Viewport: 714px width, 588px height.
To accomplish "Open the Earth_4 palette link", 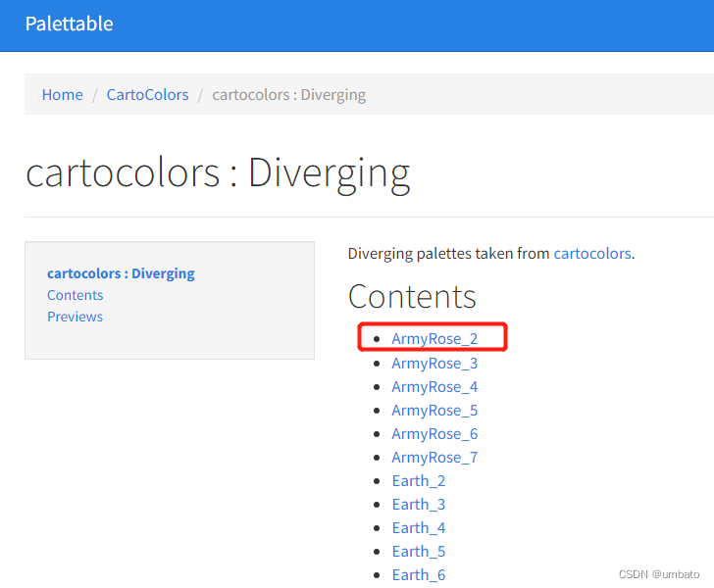I will (x=419, y=528).
